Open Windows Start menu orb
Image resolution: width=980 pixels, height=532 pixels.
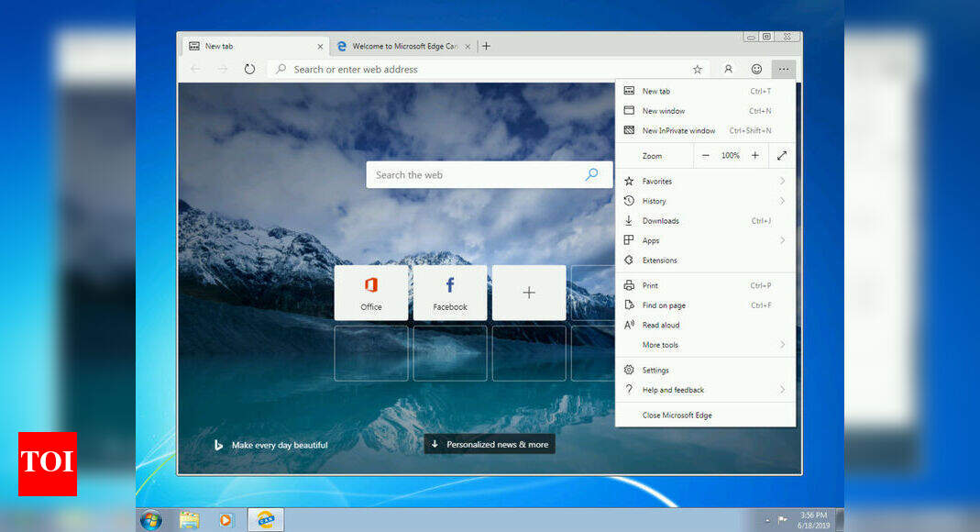[x=150, y=520]
